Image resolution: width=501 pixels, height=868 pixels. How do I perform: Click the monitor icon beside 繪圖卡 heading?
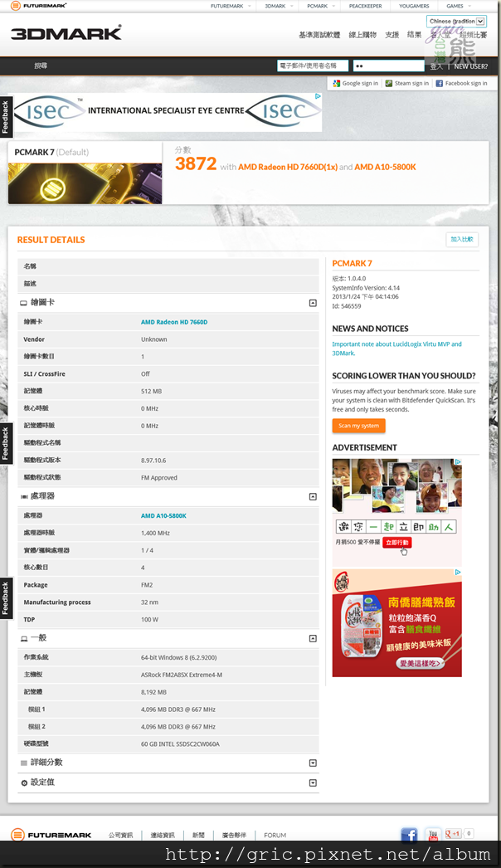23,303
